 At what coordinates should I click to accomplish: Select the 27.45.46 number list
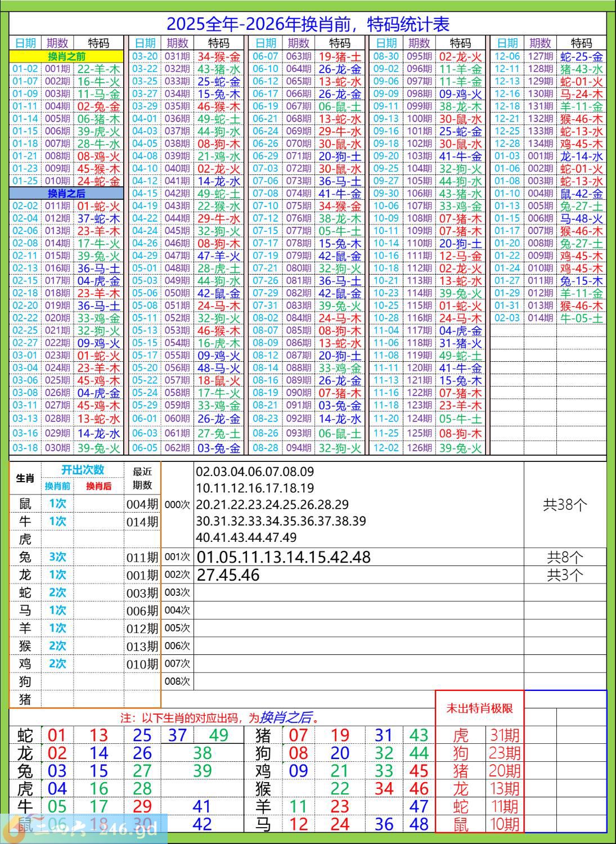click(228, 575)
